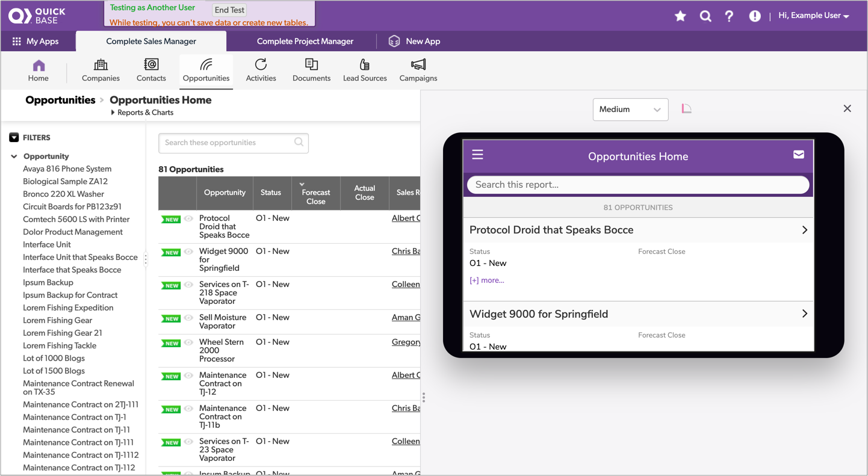Click the preview panel splitter handle
This screenshot has width=868, height=476.
pyautogui.click(x=424, y=397)
